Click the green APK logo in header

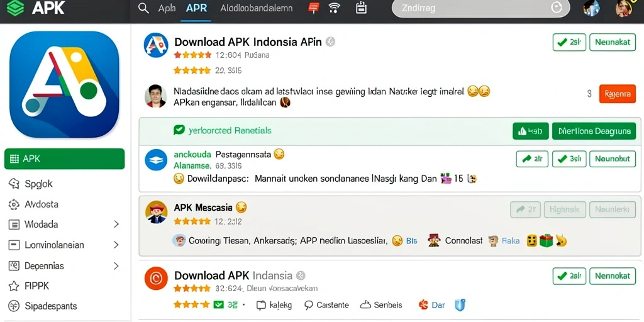pyautogui.click(x=16, y=8)
